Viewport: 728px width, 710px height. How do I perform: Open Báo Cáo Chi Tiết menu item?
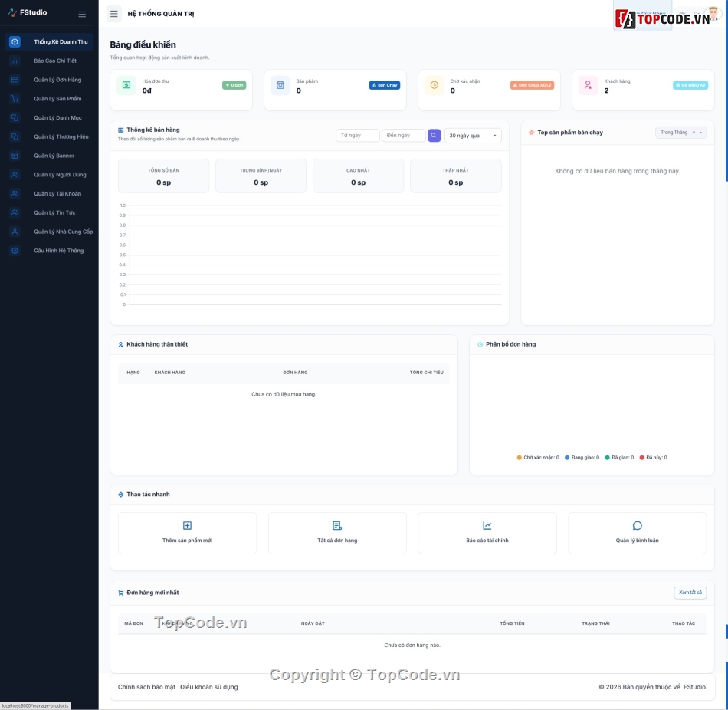point(49,61)
